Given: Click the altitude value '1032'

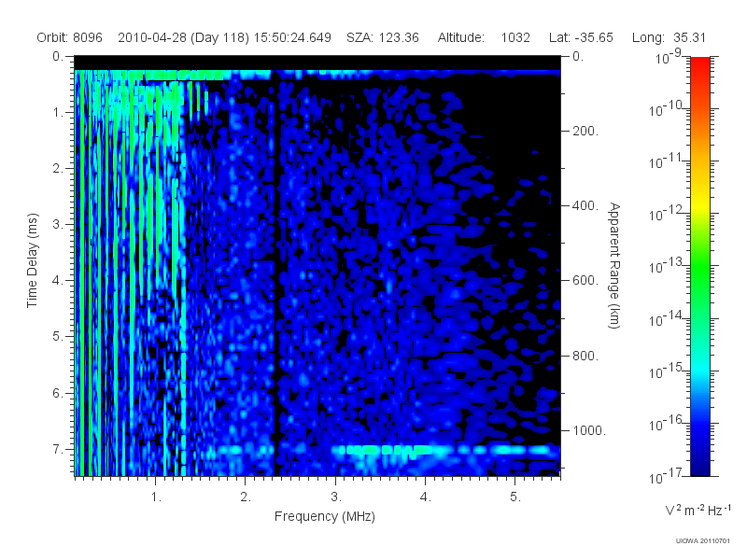Looking at the screenshot, I should [x=515, y=37].
